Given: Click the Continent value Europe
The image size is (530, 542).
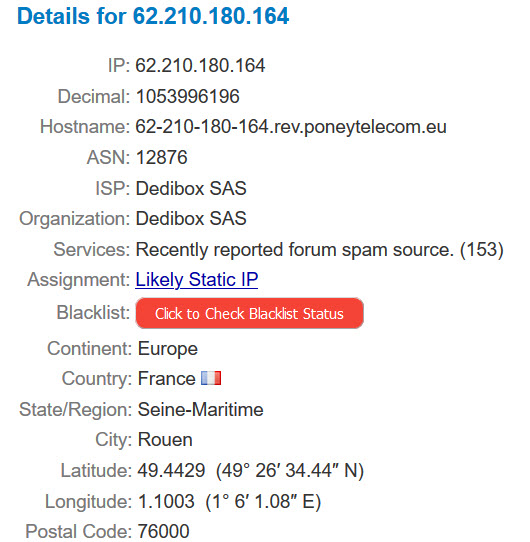Looking at the screenshot, I should 168,349.
